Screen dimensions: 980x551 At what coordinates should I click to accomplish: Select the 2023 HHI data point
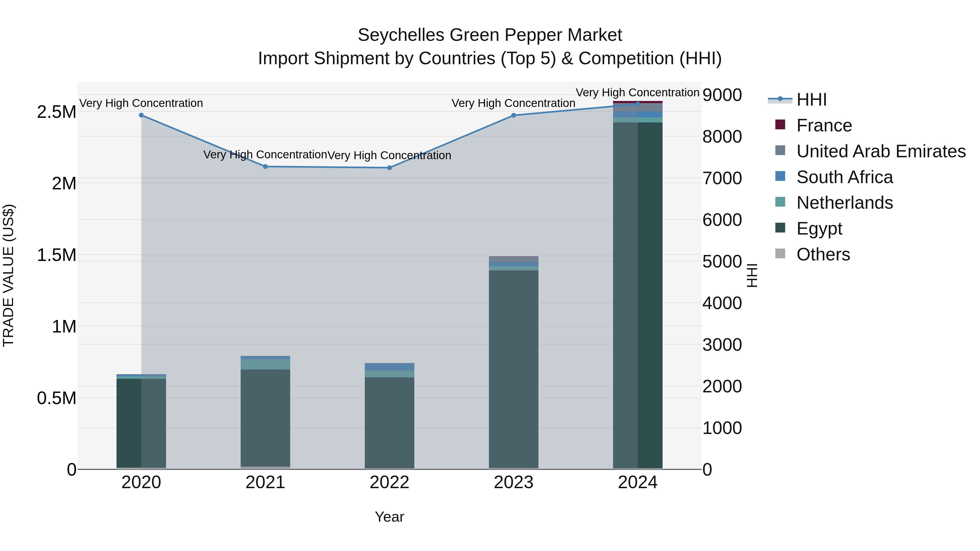(x=514, y=115)
